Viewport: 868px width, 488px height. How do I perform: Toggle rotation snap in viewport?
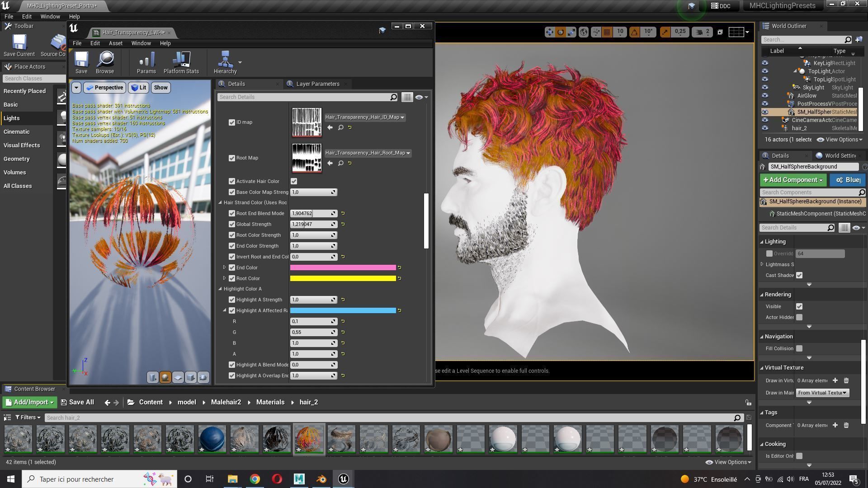pyautogui.click(x=635, y=32)
